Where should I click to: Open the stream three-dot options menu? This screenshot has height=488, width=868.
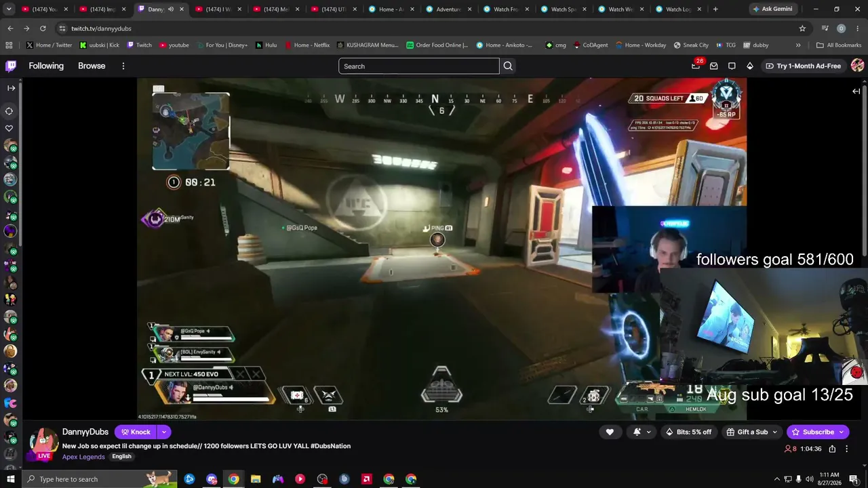pos(846,449)
